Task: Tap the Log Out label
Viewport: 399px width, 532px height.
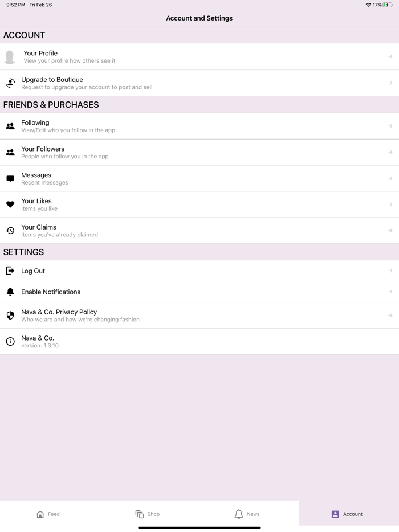Action: coord(33,271)
